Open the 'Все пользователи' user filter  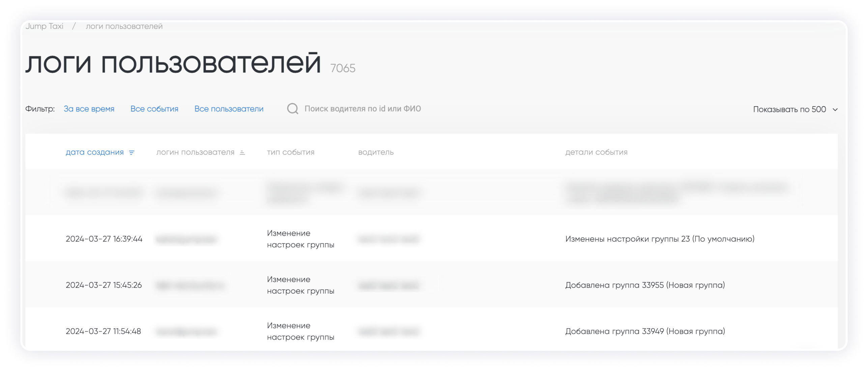[229, 109]
